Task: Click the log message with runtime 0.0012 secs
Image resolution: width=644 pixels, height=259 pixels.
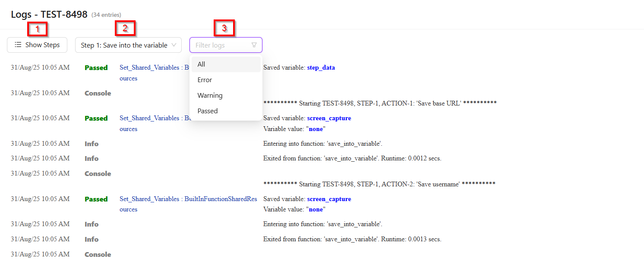Action: click(352, 159)
